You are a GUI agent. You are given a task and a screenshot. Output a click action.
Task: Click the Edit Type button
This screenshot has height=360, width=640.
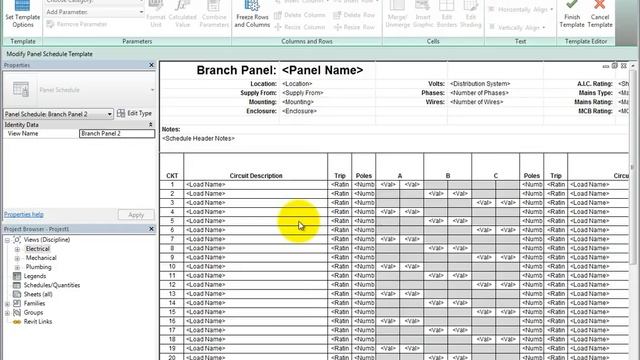pos(134,113)
